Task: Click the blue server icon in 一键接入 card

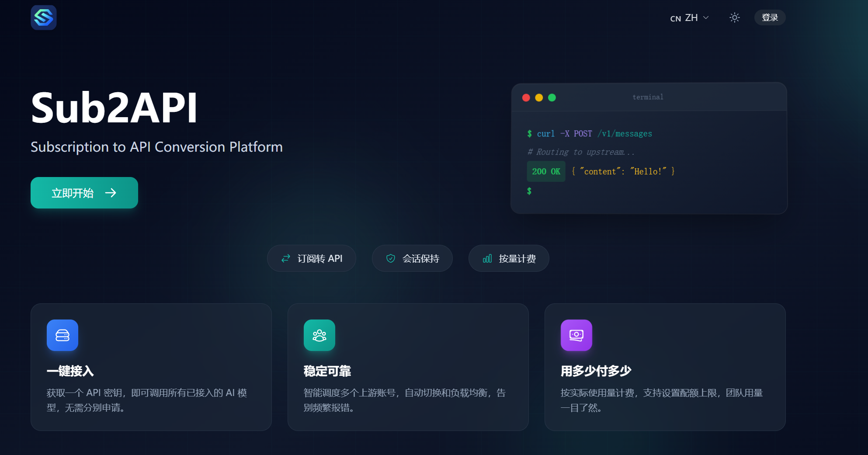Action: (x=62, y=335)
